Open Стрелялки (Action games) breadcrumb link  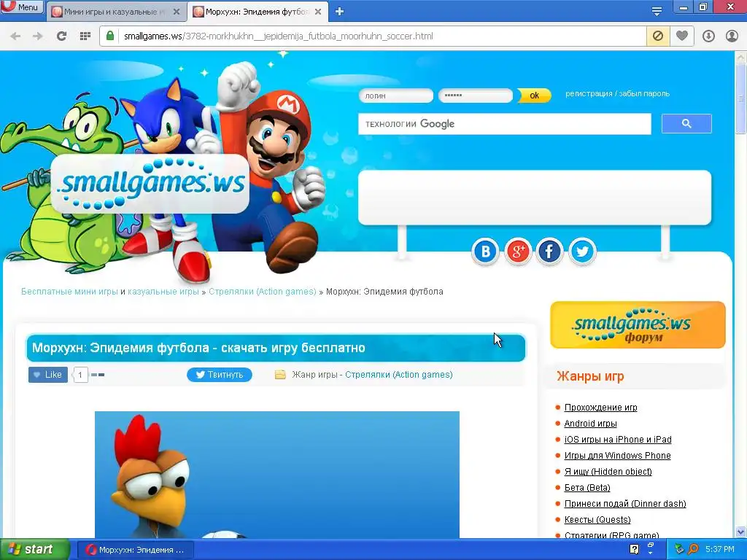pos(263,292)
